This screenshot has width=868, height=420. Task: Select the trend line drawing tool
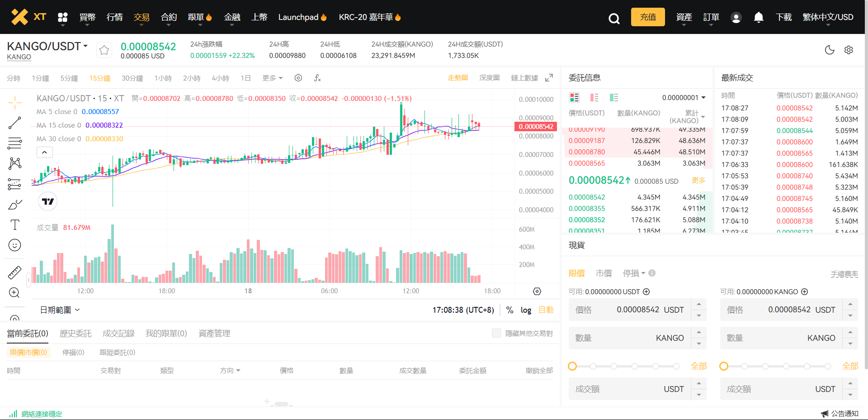[x=15, y=123]
